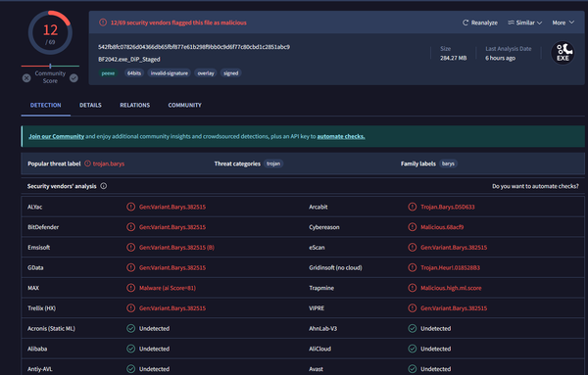Click the signed tag
The height and width of the screenshot is (375, 588).
pos(231,73)
